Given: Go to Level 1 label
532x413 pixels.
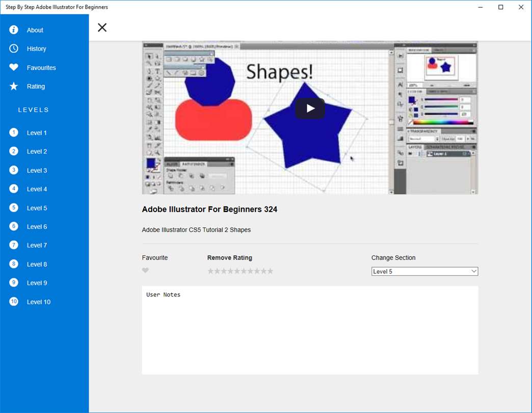Looking at the screenshot, I should (37, 133).
